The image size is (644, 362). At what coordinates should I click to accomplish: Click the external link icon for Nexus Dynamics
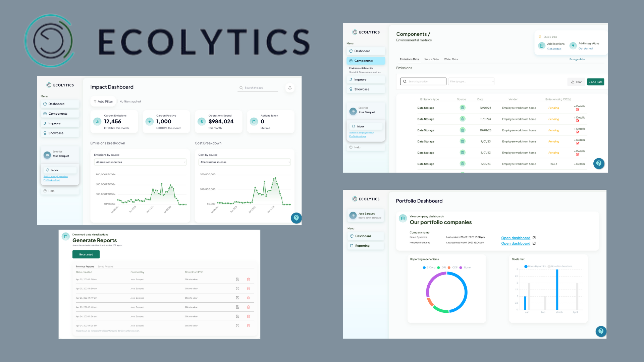pyautogui.click(x=534, y=238)
